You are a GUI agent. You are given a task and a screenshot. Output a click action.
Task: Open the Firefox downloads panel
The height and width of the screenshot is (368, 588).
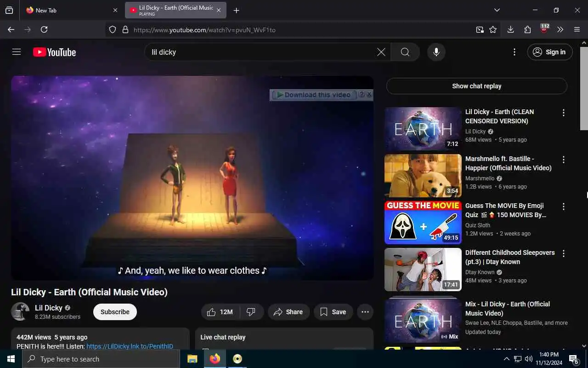[x=510, y=29]
